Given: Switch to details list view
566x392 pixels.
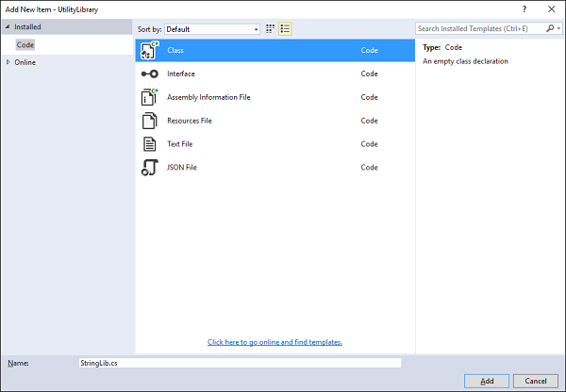Looking at the screenshot, I should point(285,29).
